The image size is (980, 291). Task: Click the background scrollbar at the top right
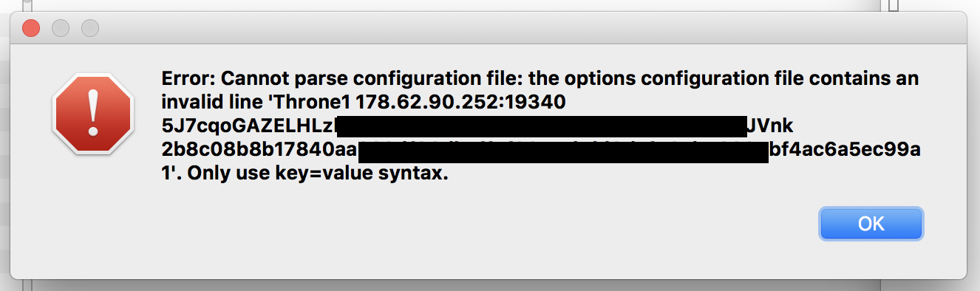[x=892, y=5]
